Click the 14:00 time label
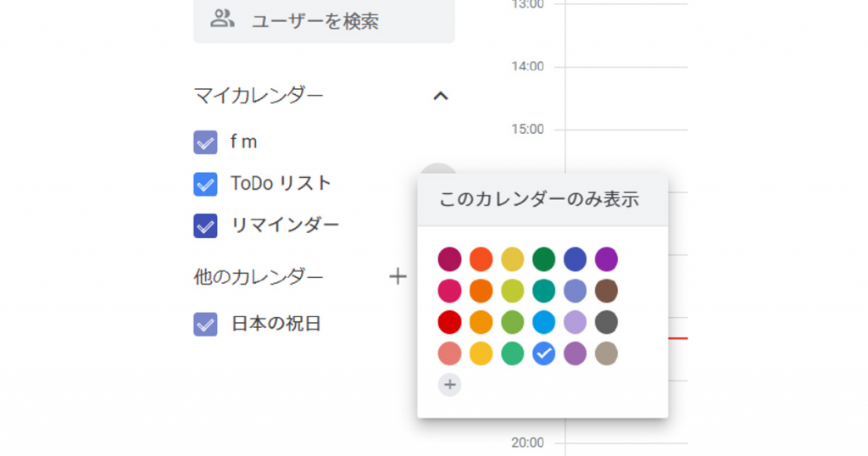Image resolution: width=868 pixels, height=456 pixels. pyautogui.click(x=527, y=66)
